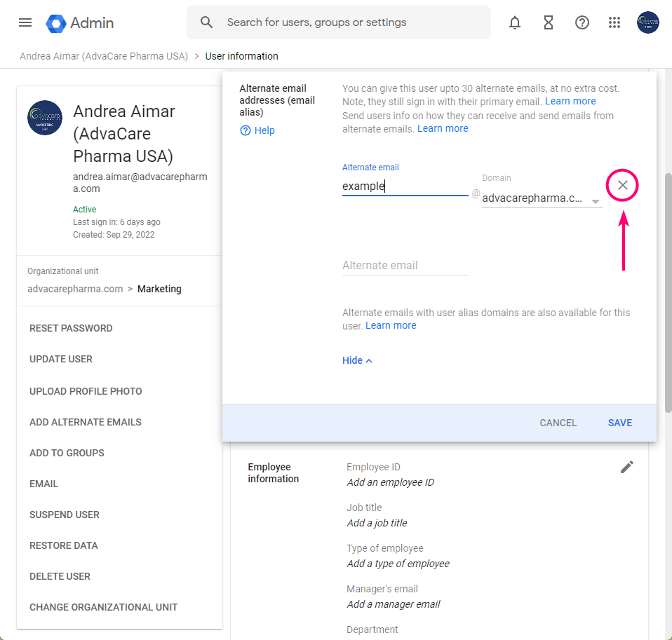Click the search magnifier icon
Screen dimensions: 672x640
(206, 22)
